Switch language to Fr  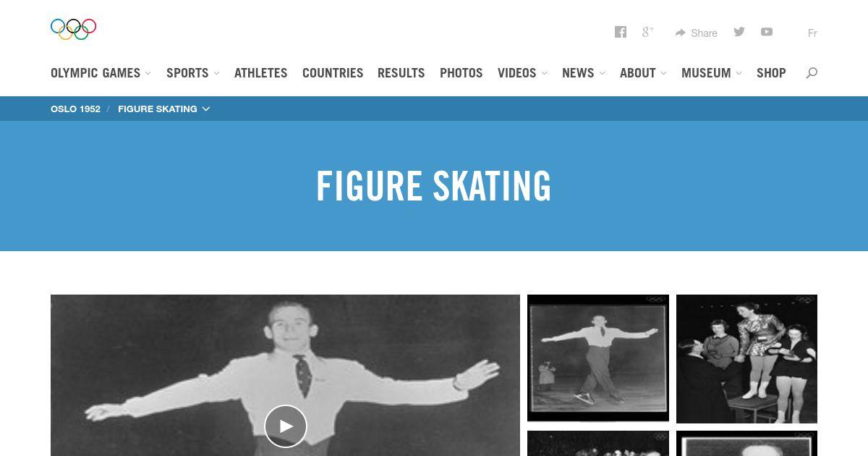pyautogui.click(x=812, y=33)
